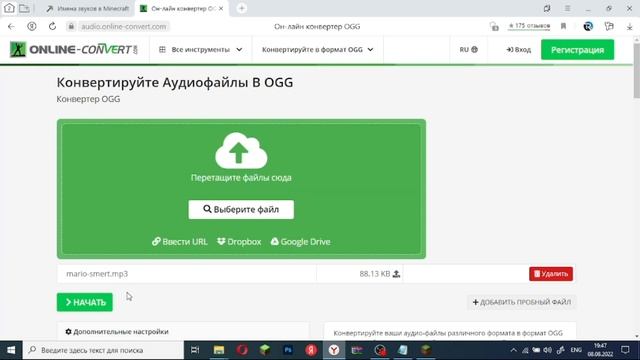The width and height of the screenshot is (640, 360).
Task: Click the Конвертер OGG subtitle
Action: [x=88, y=99]
